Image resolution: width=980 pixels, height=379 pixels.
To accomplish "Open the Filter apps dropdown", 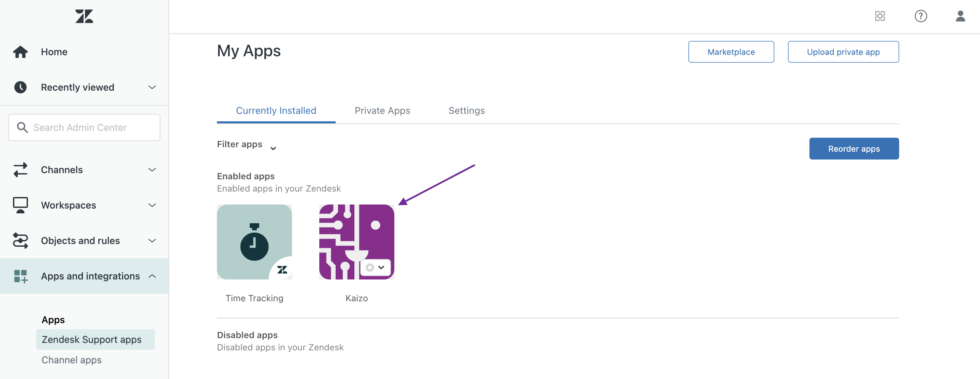I will click(x=247, y=145).
